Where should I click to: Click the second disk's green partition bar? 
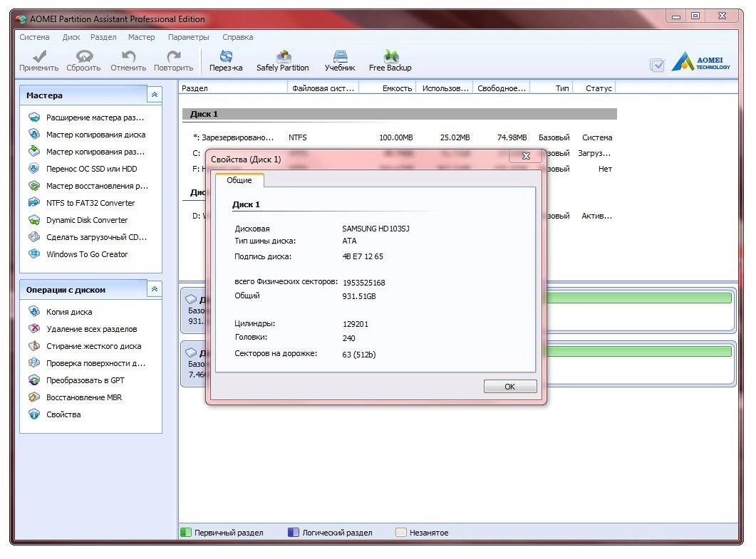(x=638, y=351)
